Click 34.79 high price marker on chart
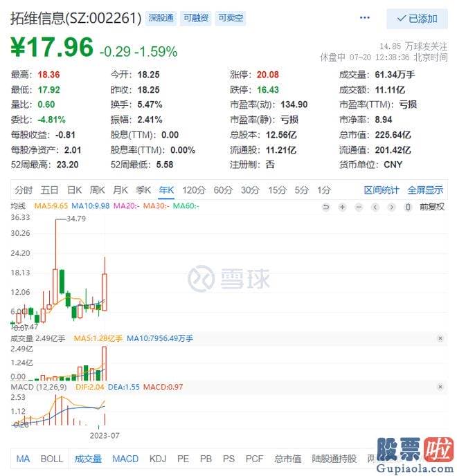 pos(76,219)
